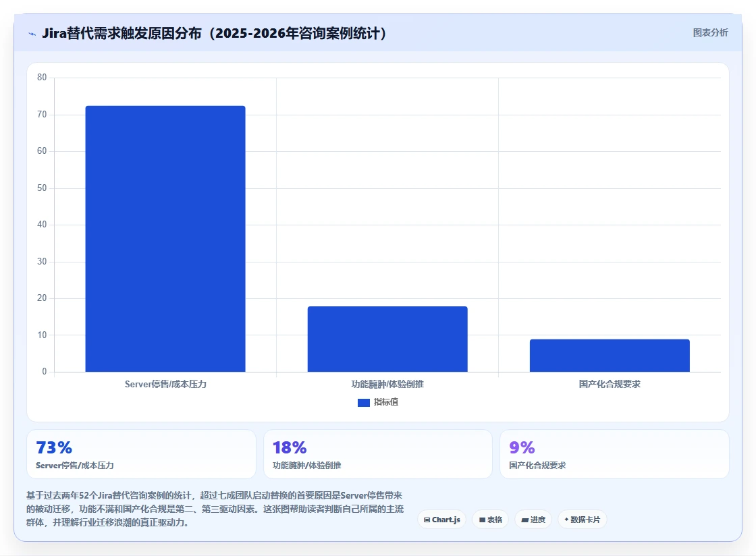The height and width of the screenshot is (556, 756).
Task: Click card caption 国产化合规要求 under 9%
Action: point(537,466)
